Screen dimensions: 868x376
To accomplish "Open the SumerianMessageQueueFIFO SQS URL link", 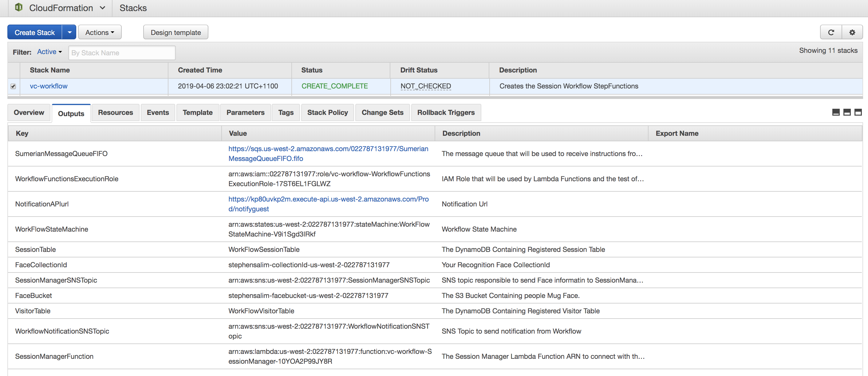I will click(328, 154).
